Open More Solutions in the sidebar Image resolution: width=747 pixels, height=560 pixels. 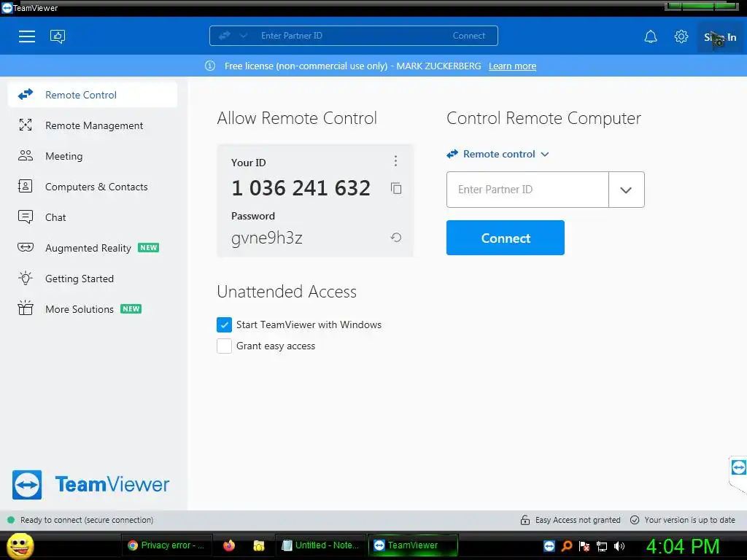(93, 309)
